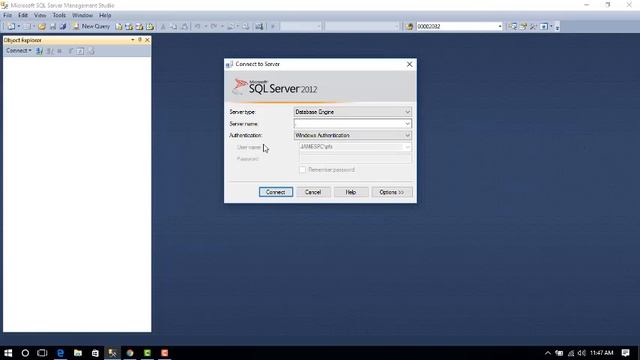The height and width of the screenshot is (360, 640).
Task: Click inside the Server name field
Action: (349, 124)
